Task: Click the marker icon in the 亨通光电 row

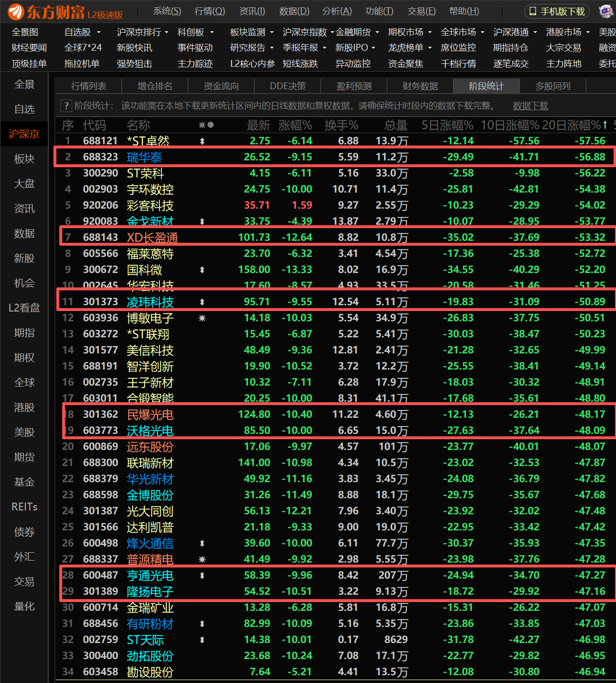Action: tap(202, 576)
